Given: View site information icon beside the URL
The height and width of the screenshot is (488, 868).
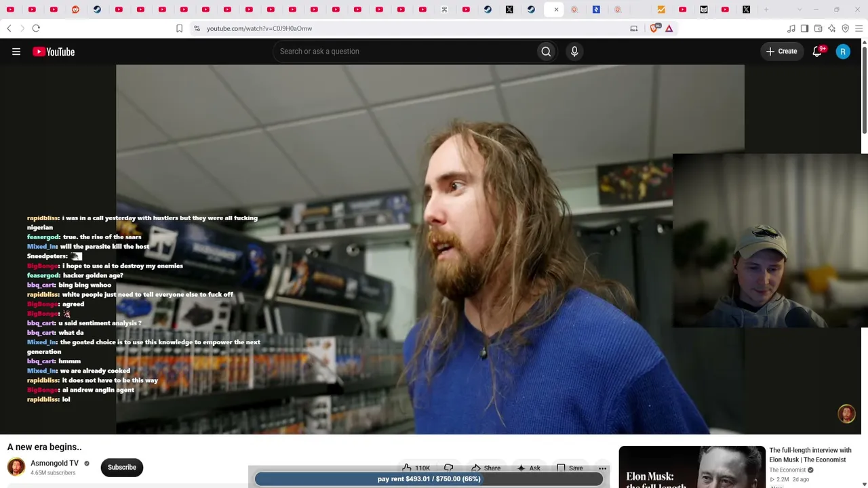Looking at the screenshot, I should point(197,28).
